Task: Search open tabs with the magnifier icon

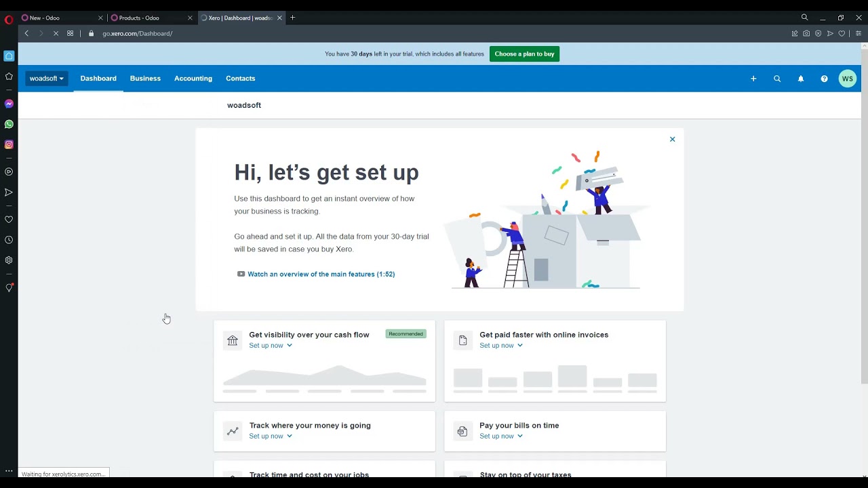Action: [x=804, y=18]
